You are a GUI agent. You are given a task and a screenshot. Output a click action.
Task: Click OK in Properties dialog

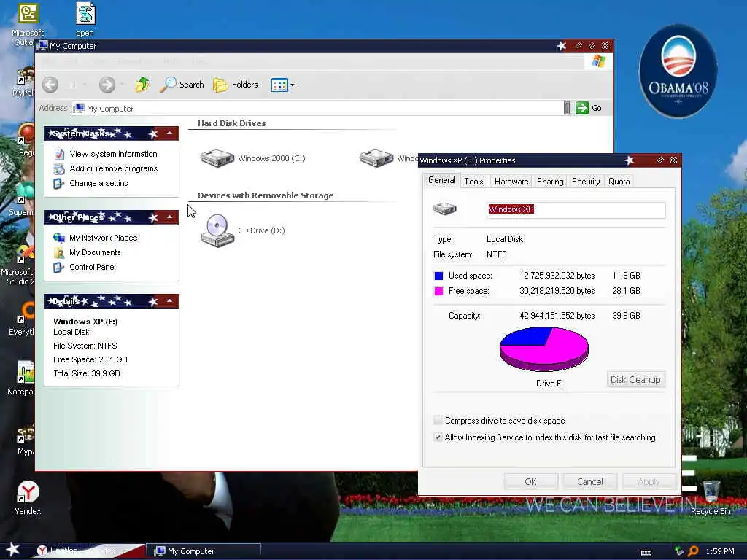pos(531,482)
